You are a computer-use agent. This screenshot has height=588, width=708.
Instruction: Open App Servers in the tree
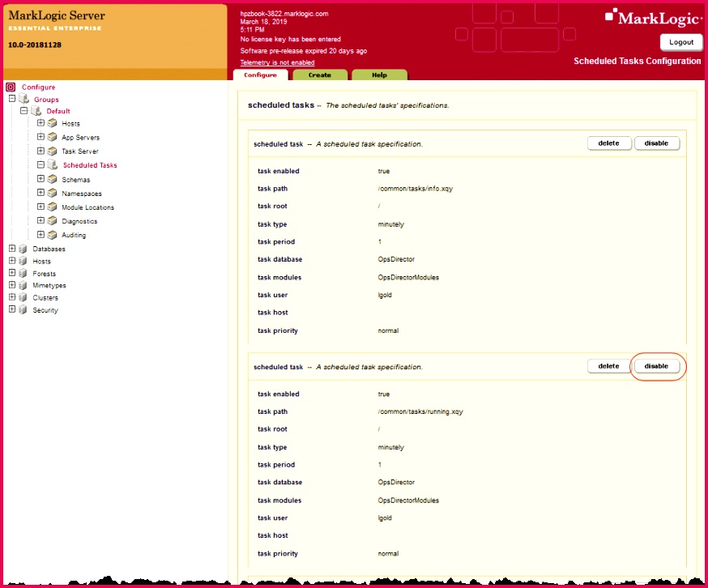(81, 138)
